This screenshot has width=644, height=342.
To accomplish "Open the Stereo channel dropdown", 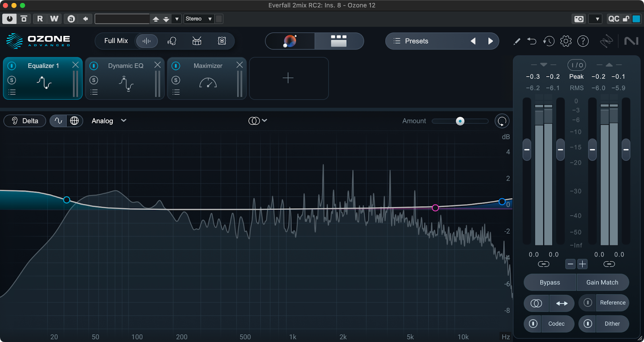I will pyautogui.click(x=198, y=19).
